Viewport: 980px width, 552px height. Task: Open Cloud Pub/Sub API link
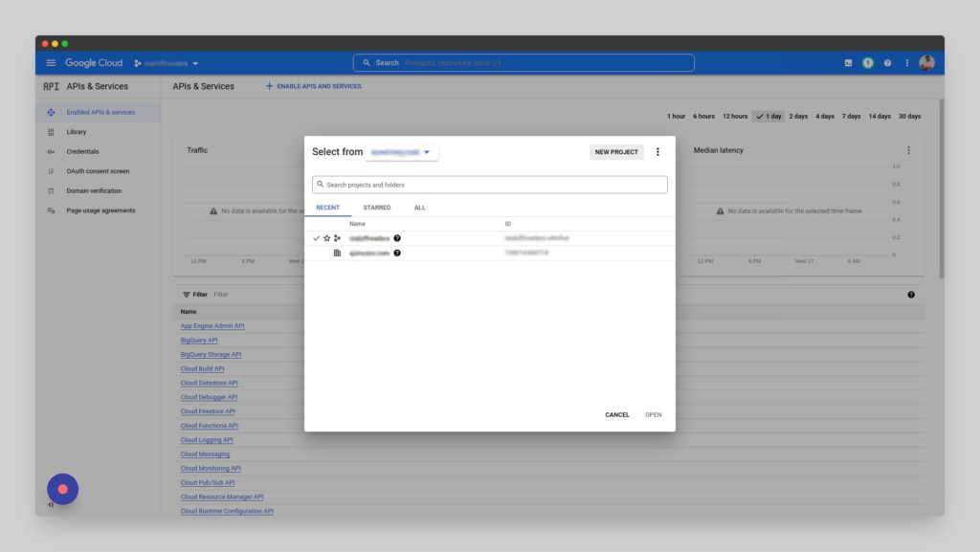tap(208, 483)
